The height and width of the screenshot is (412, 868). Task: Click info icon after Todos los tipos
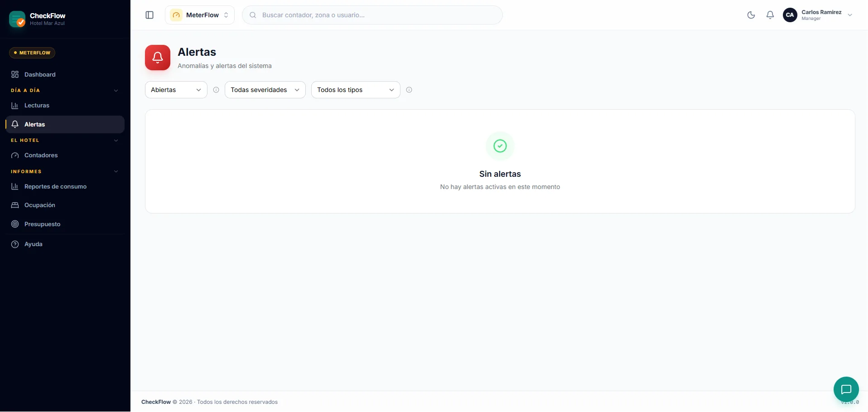[x=409, y=90]
